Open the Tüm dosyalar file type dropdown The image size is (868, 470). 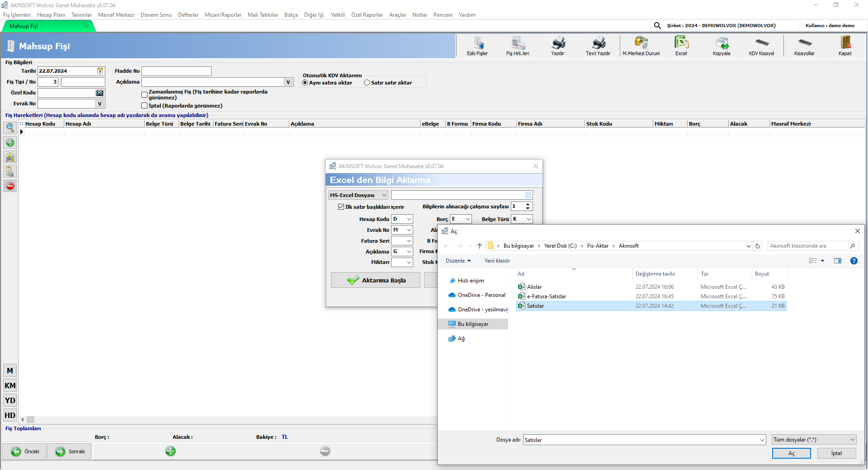[814, 440]
